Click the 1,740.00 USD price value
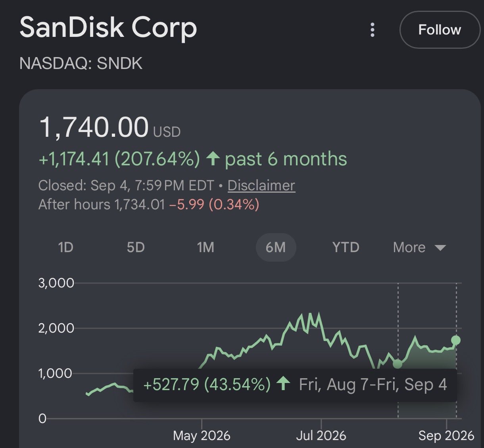Viewport: 484px width, 448px height. 110,127
